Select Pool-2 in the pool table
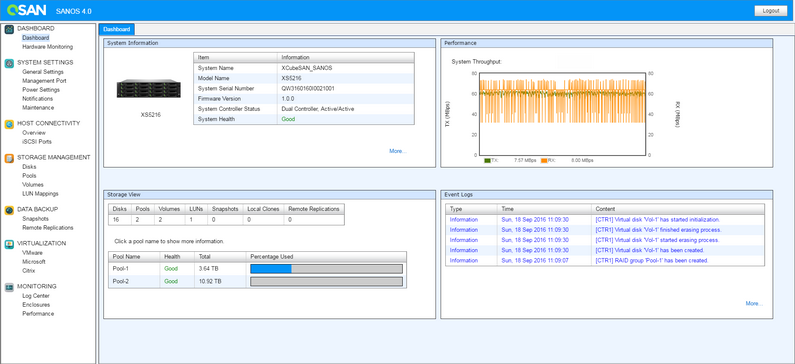This screenshot has width=795, height=364. [122, 281]
